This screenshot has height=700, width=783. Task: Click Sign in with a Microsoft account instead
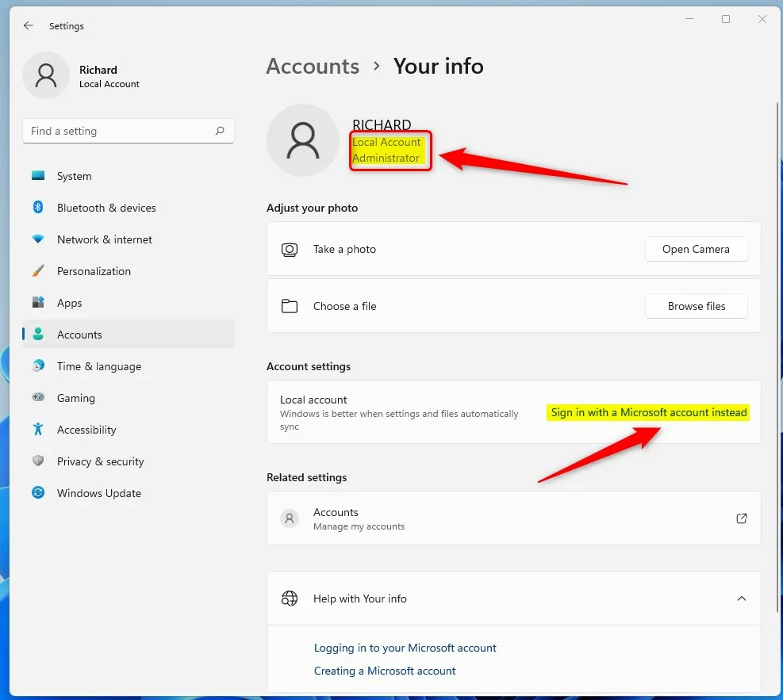648,412
